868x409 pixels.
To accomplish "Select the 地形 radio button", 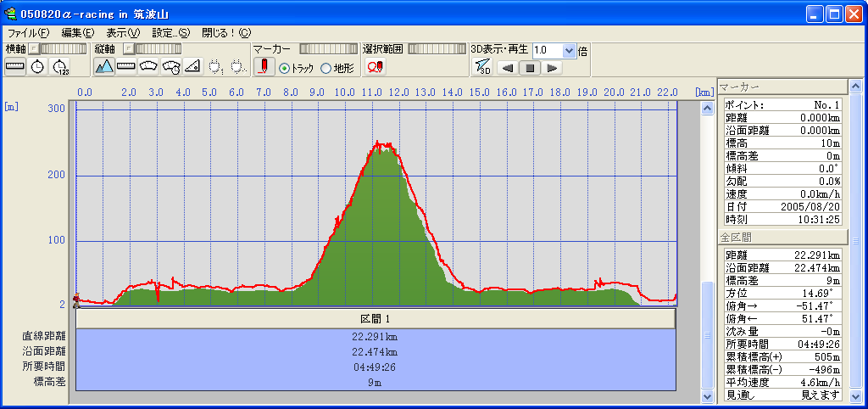I will 325,68.
